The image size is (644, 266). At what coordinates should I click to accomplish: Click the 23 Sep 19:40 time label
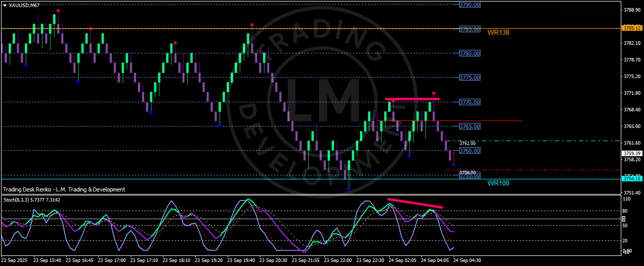point(241,260)
